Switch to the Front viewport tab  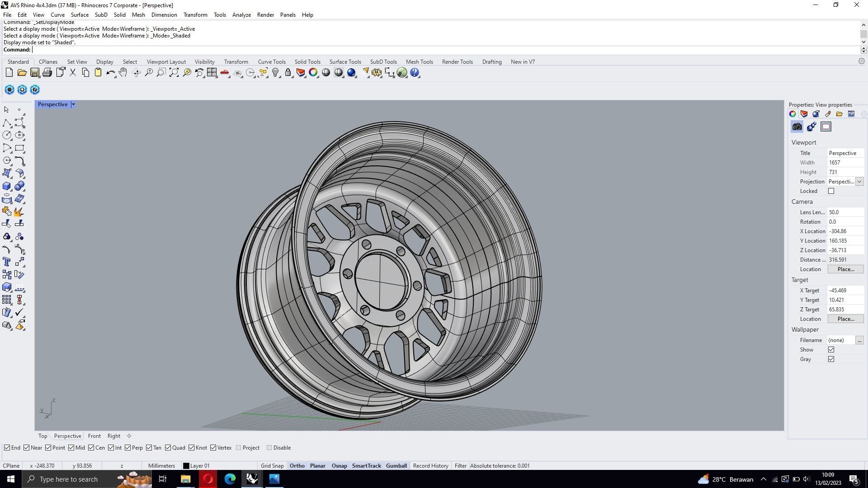[x=94, y=436]
